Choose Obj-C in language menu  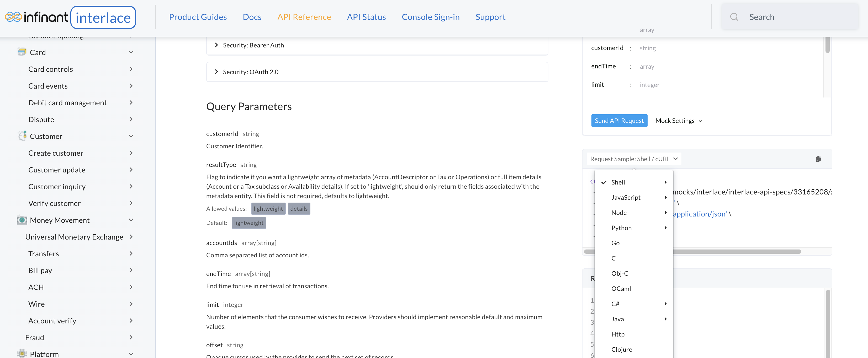620,273
